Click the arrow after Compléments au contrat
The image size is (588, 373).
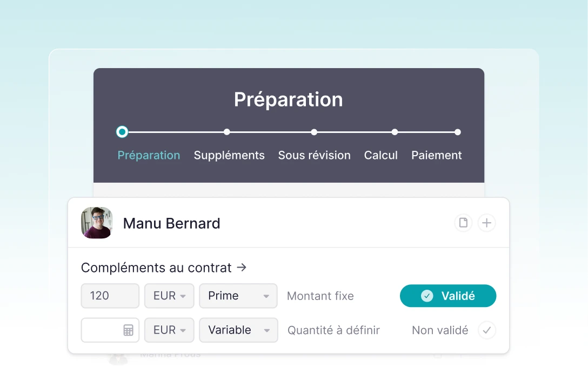[242, 267]
